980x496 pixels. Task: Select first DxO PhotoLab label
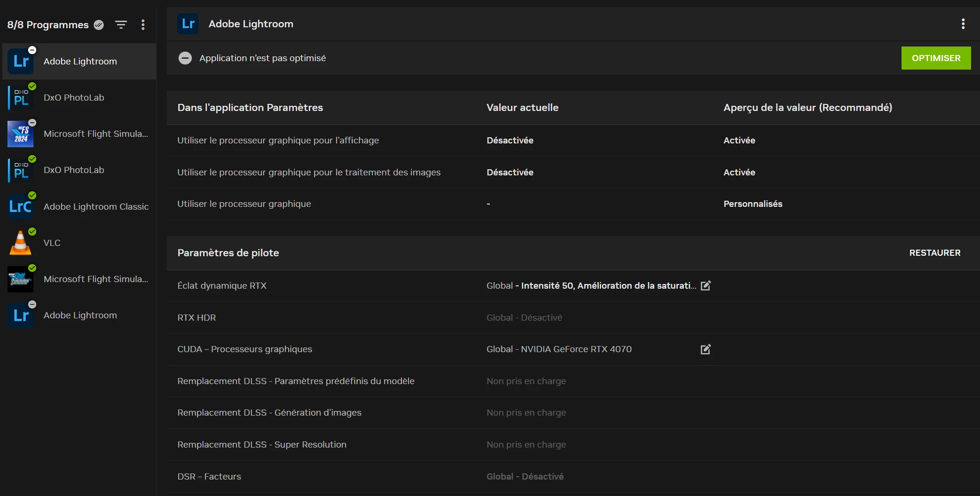click(x=74, y=97)
